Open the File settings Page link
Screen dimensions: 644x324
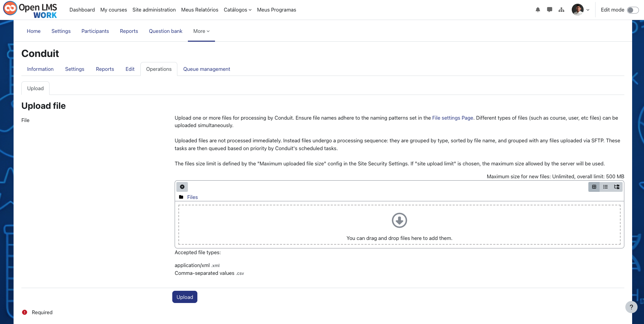click(x=452, y=118)
